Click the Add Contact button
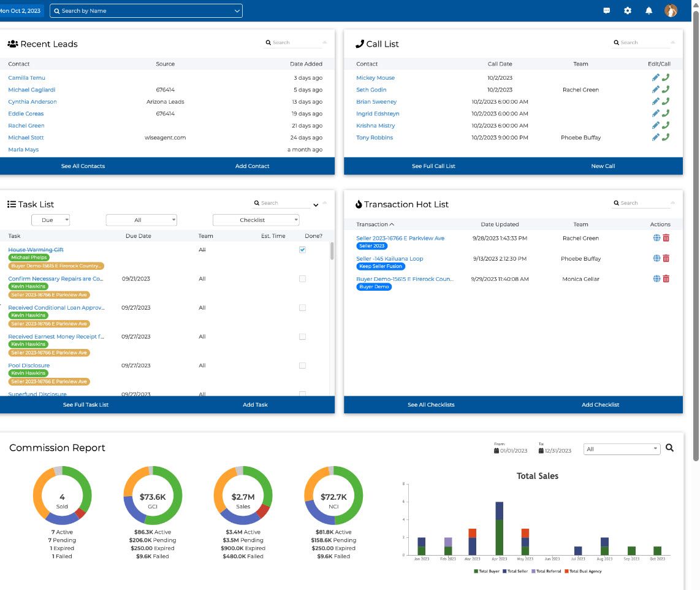Screen dimensions: 700x590 point(253,166)
